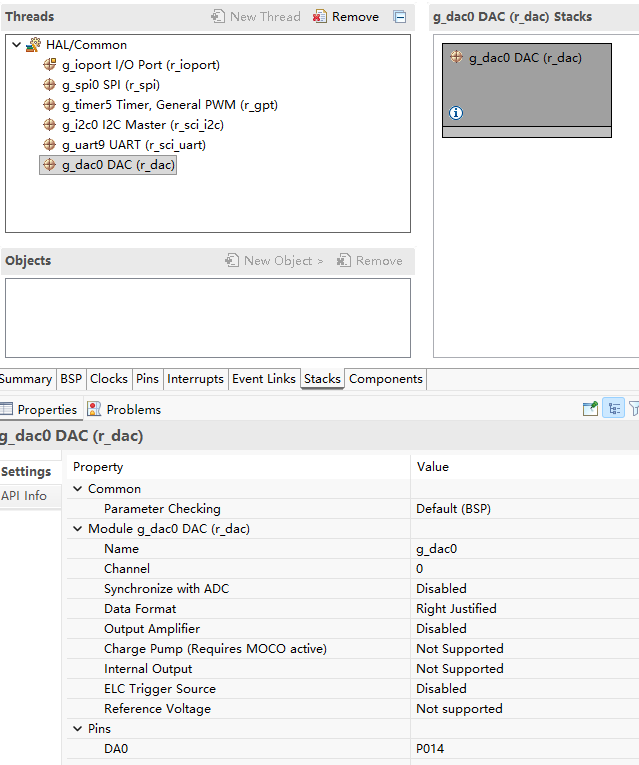Click the New Object button
The width and height of the screenshot is (639, 765).
[x=274, y=261]
